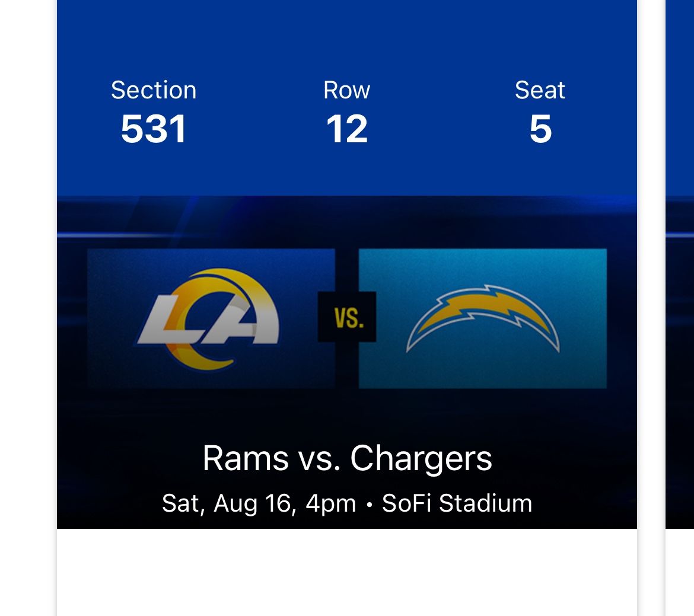Screen dimensions: 694x616
Task: Tap the bullet separator before SoFi Stadium
Action: tap(370, 505)
